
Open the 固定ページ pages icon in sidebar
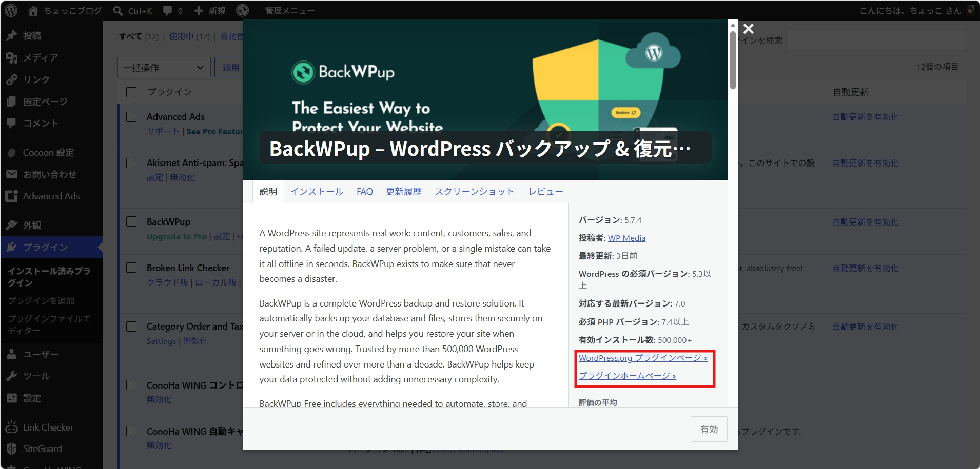tap(12, 101)
